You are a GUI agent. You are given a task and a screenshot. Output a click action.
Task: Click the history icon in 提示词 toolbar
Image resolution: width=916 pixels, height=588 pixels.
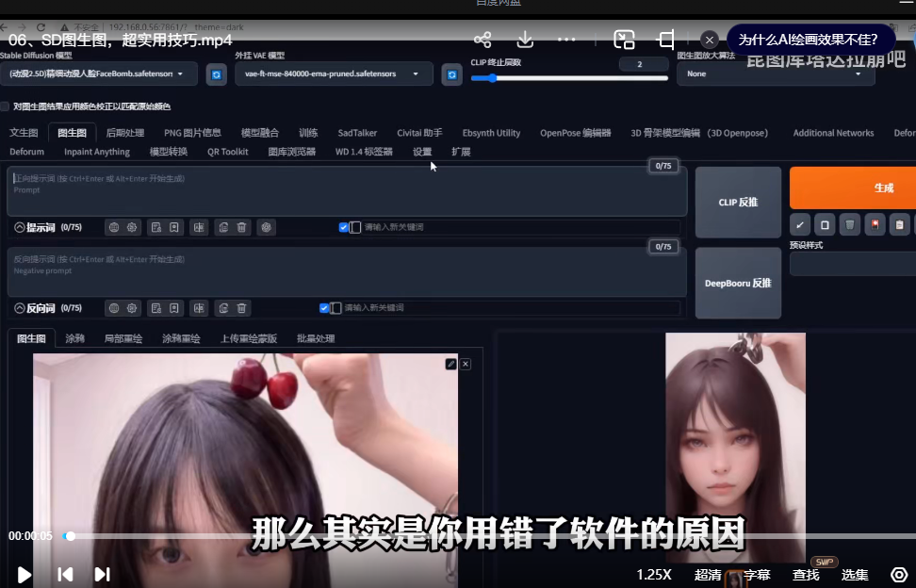pyautogui.click(x=156, y=227)
